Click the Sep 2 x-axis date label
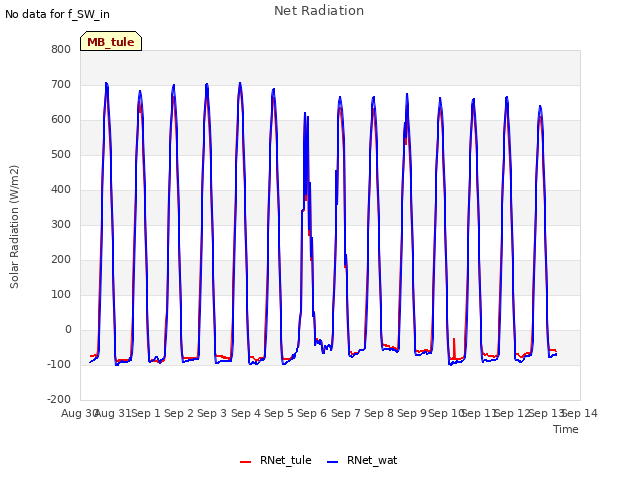The image size is (640, 480). pos(179,413)
